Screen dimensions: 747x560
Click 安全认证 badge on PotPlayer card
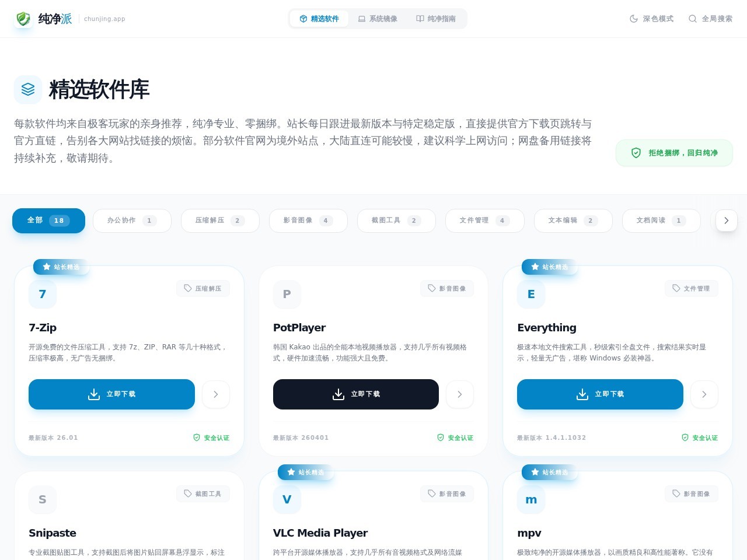coord(455,437)
